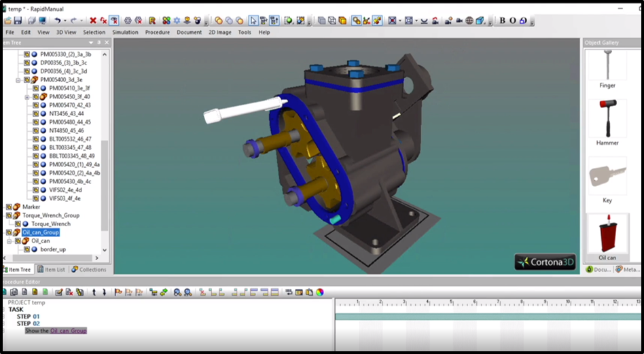Viewport: 644px width, 354px height.
Task: Open the Redo history dropdown arrow
Action: [82, 20]
